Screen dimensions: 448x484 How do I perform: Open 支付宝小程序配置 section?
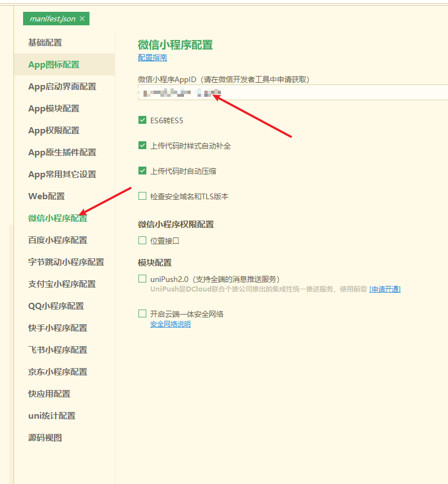pyautogui.click(x=62, y=284)
